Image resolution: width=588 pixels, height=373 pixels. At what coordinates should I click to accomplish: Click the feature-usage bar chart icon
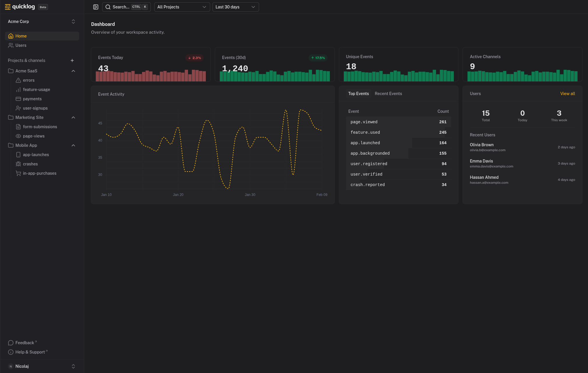coord(18,89)
